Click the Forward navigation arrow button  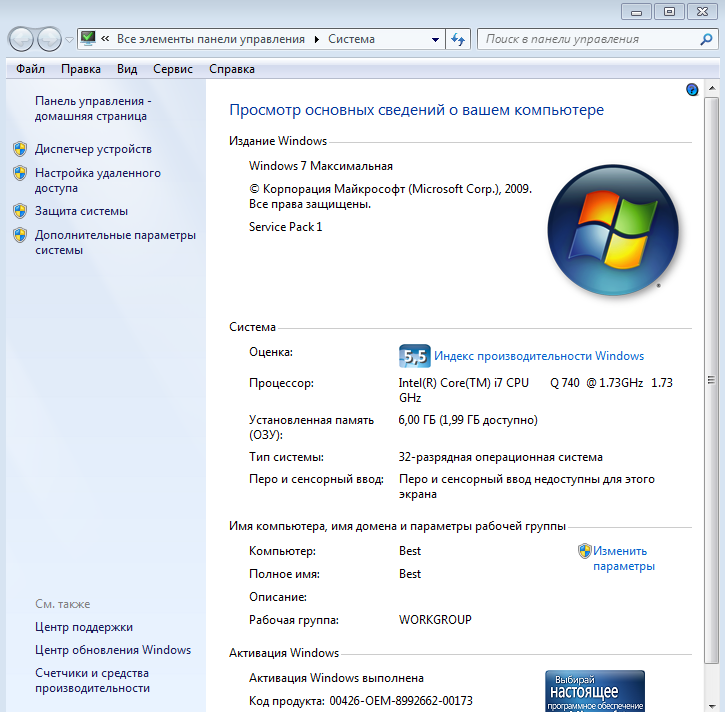[x=49, y=39]
